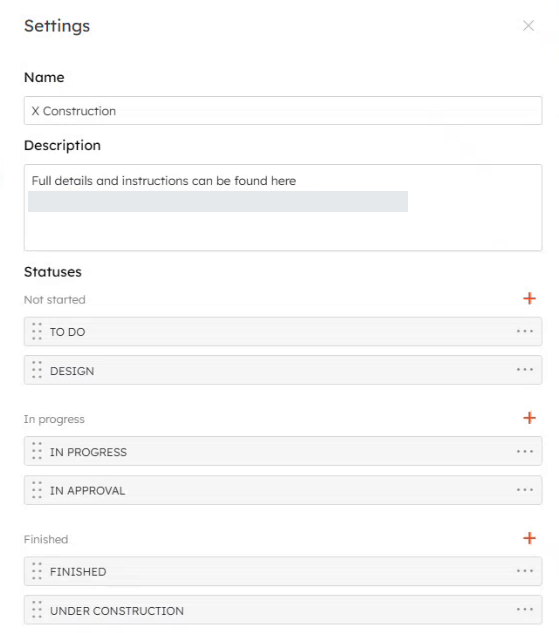Grab the drag handle of TO DO
The image size is (559, 633).
37,331
